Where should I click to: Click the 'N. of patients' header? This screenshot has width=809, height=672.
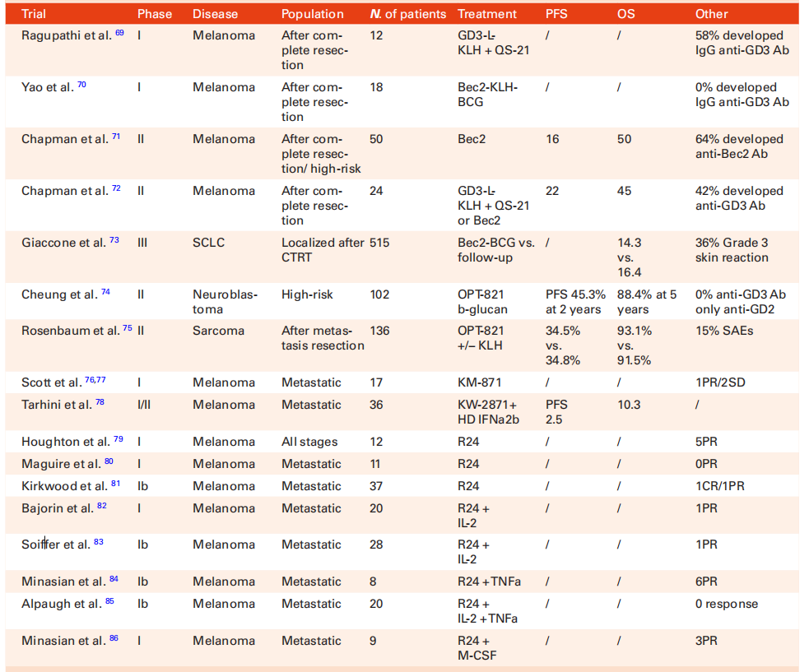(408, 14)
